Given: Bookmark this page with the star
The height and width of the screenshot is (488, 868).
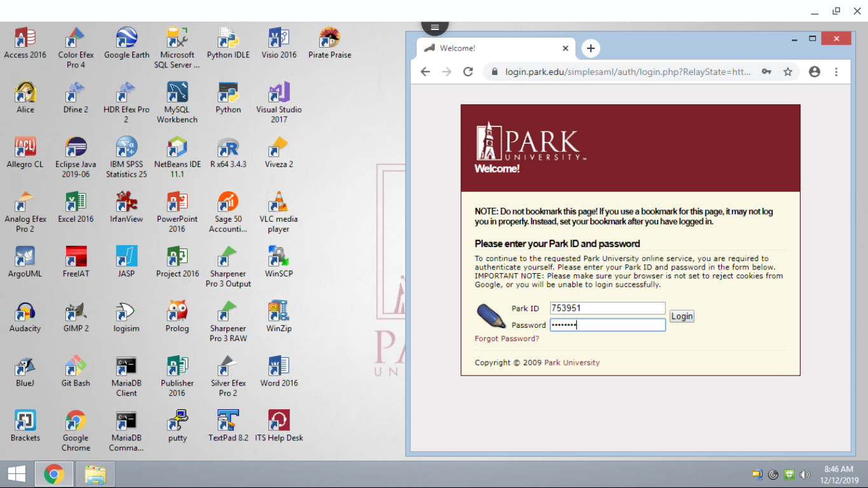Looking at the screenshot, I should [788, 72].
